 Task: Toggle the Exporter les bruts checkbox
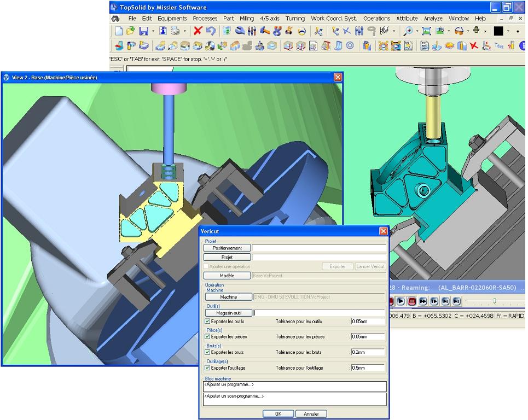coord(207,352)
